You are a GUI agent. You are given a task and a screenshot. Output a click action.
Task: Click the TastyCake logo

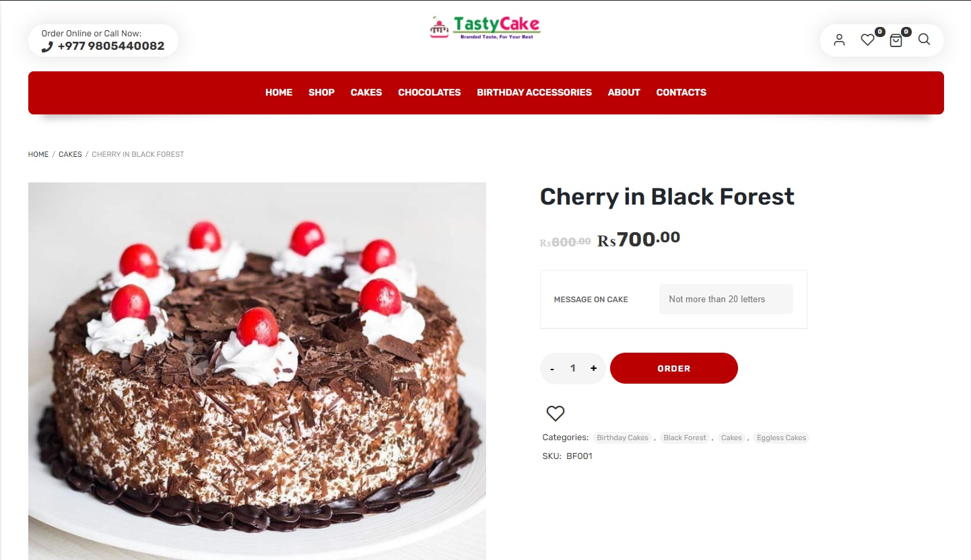point(485,28)
